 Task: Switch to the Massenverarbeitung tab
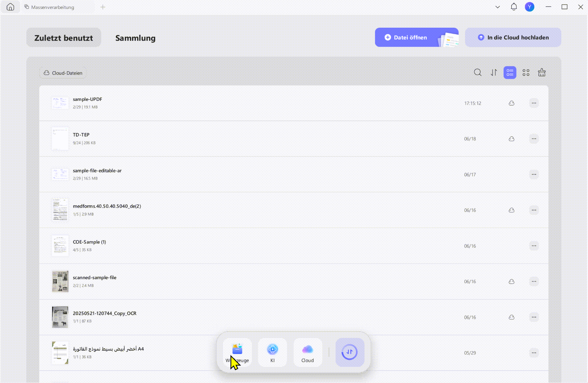[49, 7]
